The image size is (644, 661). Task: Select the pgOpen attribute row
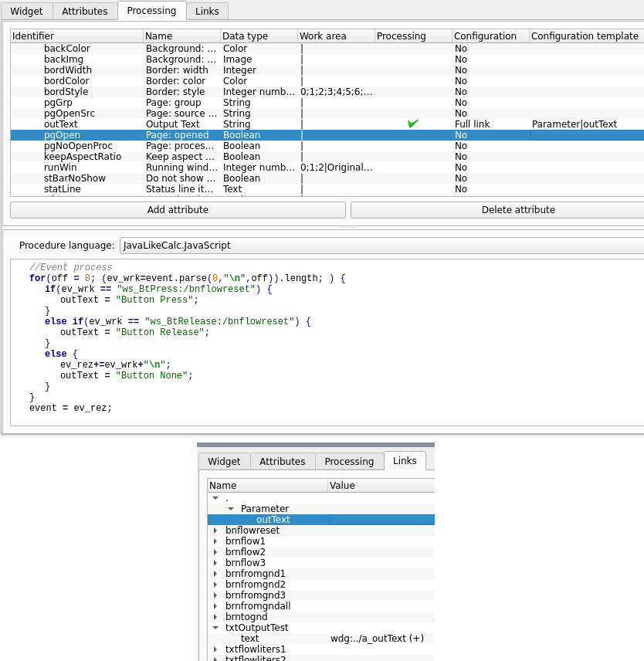(62, 135)
